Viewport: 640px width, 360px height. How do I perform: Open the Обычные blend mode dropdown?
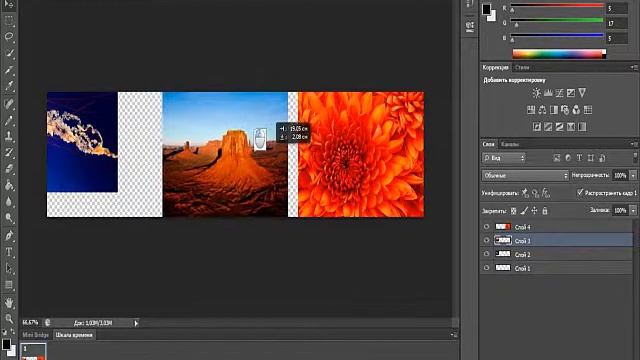coord(525,176)
